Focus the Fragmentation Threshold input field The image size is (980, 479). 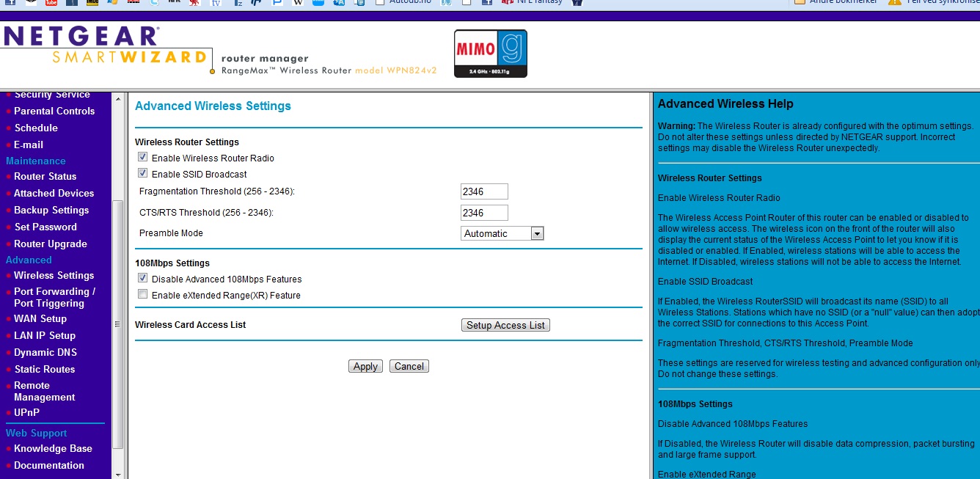click(484, 191)
